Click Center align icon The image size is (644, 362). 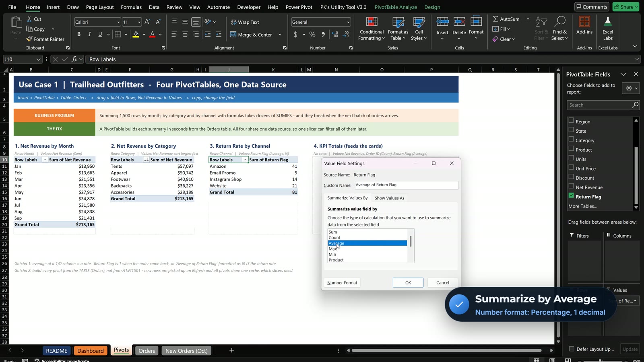[185, 35]
